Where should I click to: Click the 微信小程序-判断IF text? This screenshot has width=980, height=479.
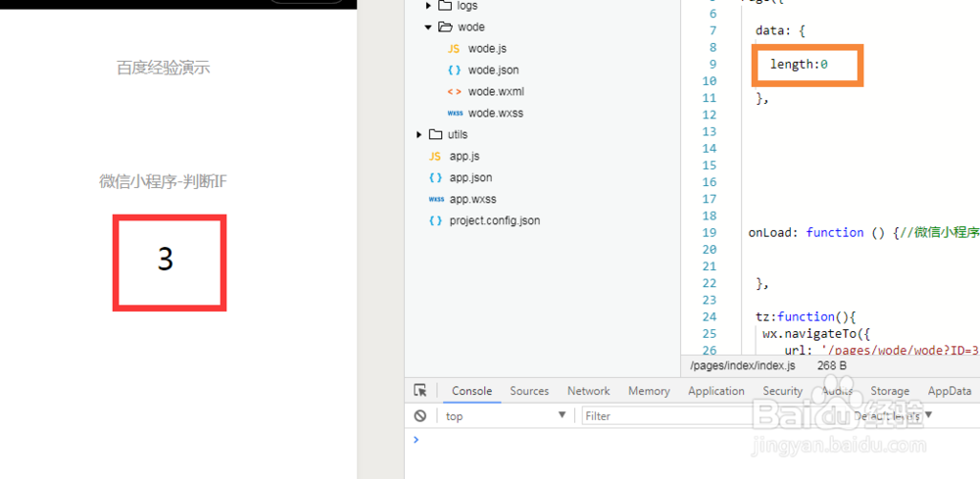click(x=163, y=182)
